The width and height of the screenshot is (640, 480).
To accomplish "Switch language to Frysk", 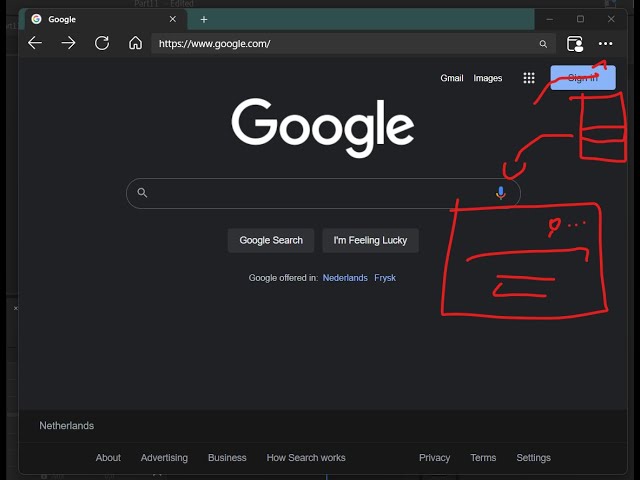I will pyautogui.click(x=385, y=278).
